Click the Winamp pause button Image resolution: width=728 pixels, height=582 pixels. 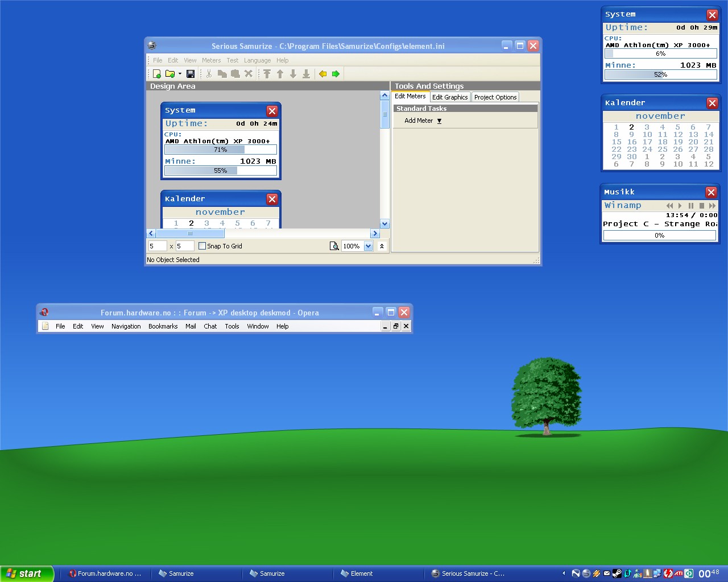691,206
